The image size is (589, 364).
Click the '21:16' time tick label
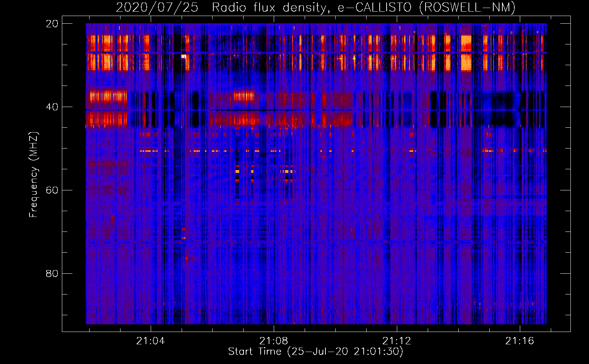pyautogui.click(x=519, y=341)
